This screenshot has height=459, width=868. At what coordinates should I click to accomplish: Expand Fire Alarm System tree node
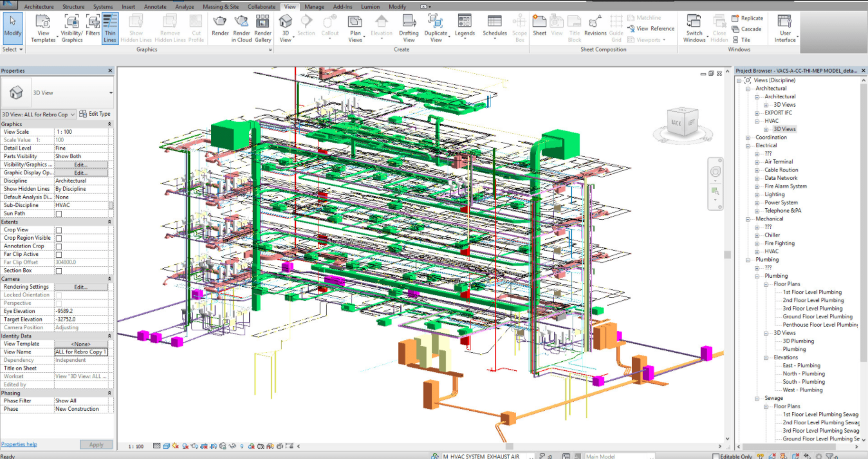757,186
